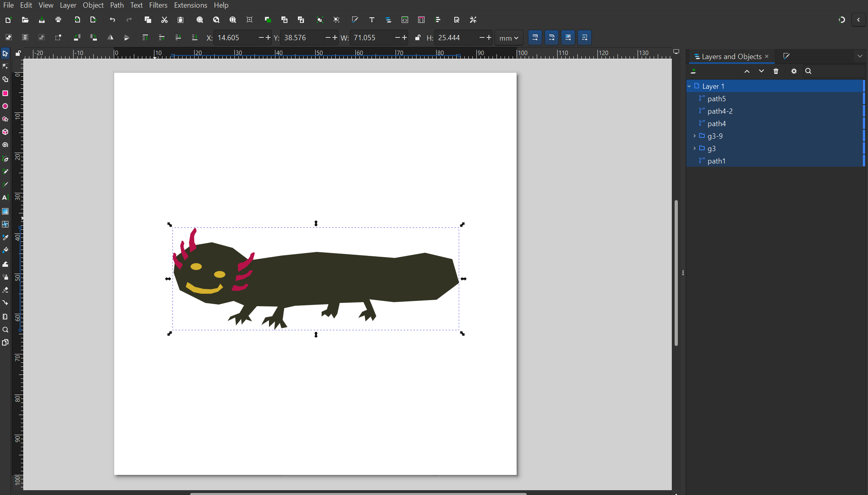The width and height of the screenshot is (868, 495).
Task: Activate the Pen Bezier tool
Action: click(5, 159)
